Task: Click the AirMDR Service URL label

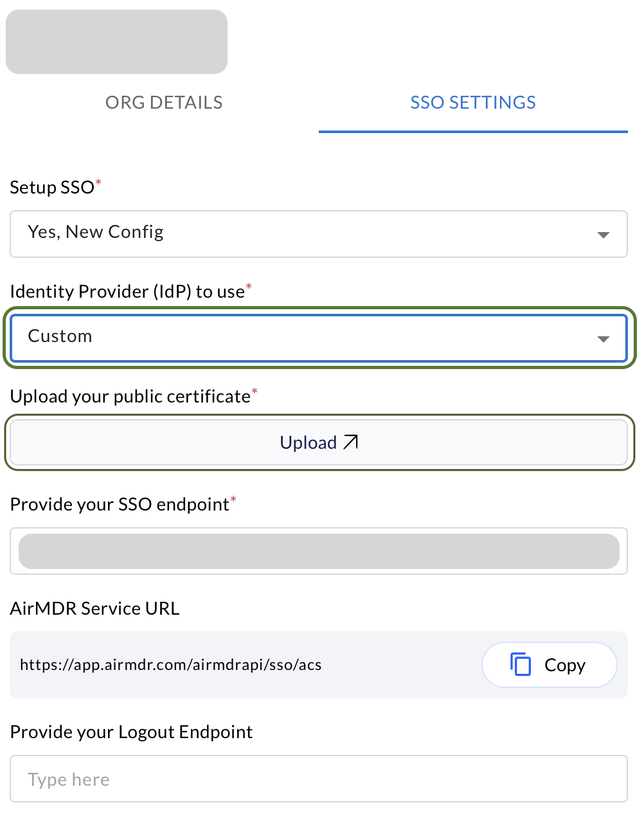Action: click(x=94, y=608)
